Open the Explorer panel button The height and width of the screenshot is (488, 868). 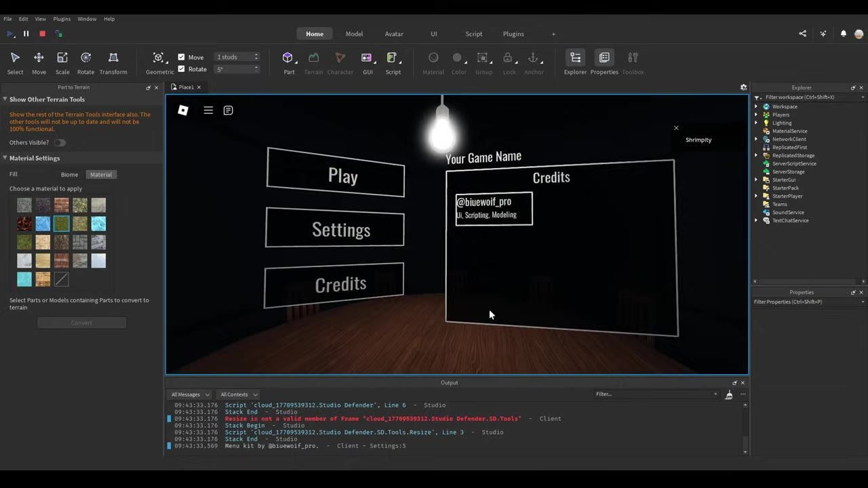[x=575, y=63]
